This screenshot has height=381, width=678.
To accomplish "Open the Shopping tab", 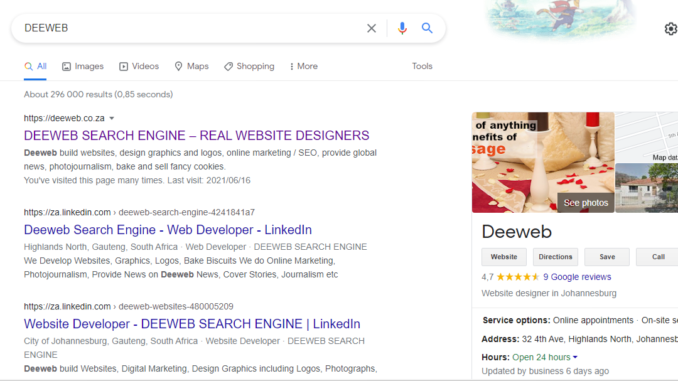I will (249, 66).
